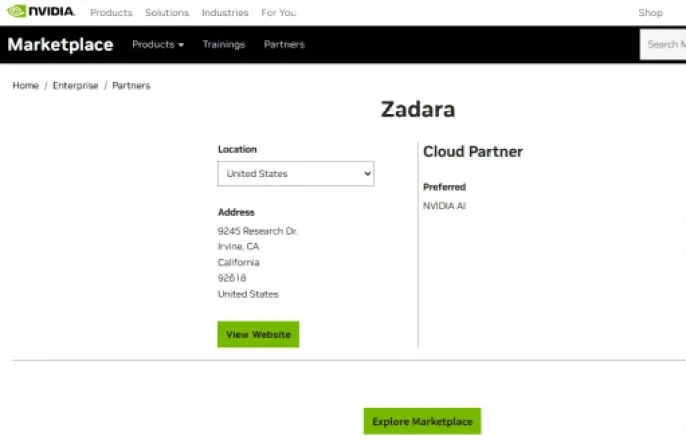Select the 'Address' label

click(236, 212)
